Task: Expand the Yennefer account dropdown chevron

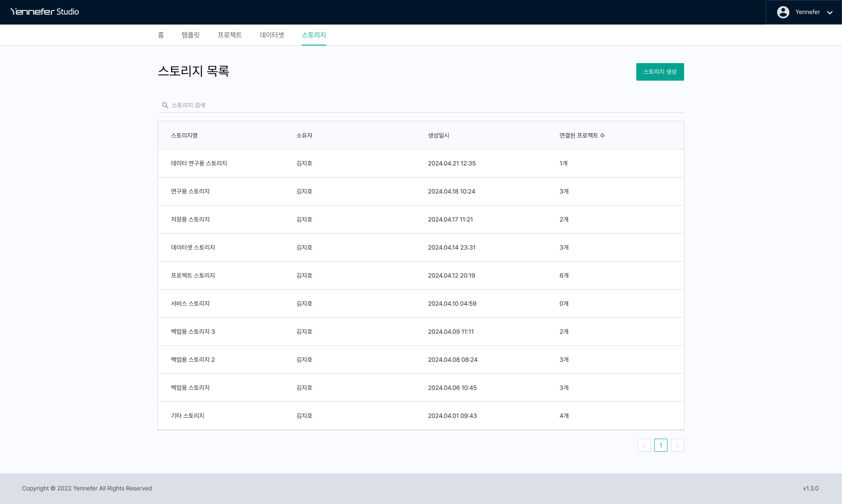Action: tap(830, 13)
